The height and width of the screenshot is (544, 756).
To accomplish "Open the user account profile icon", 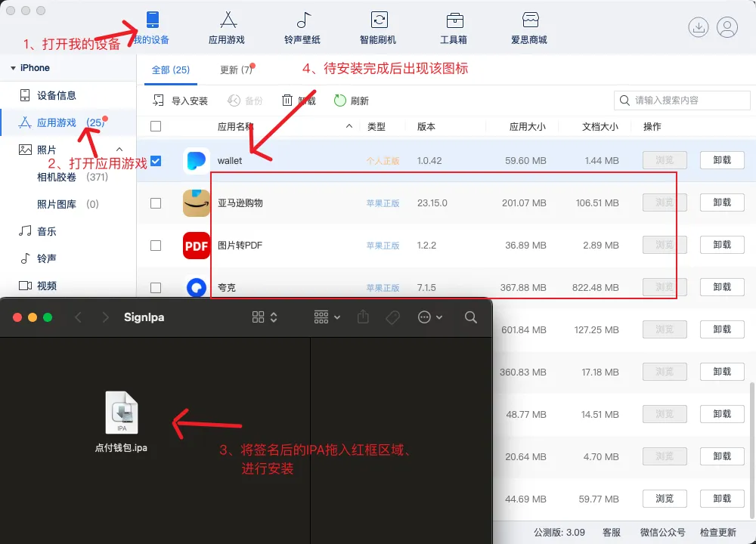I will coord(727,28).
